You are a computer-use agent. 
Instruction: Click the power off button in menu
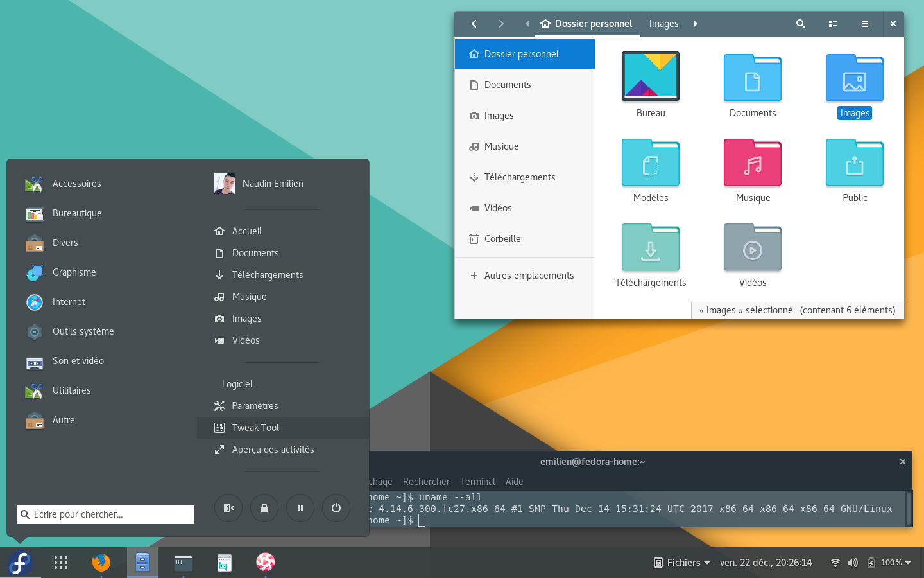click(x=336, y=508)
